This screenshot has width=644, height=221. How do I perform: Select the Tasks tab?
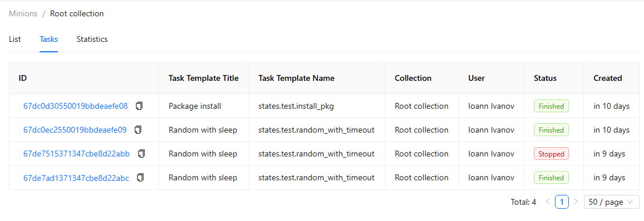(x=48, y=40)
